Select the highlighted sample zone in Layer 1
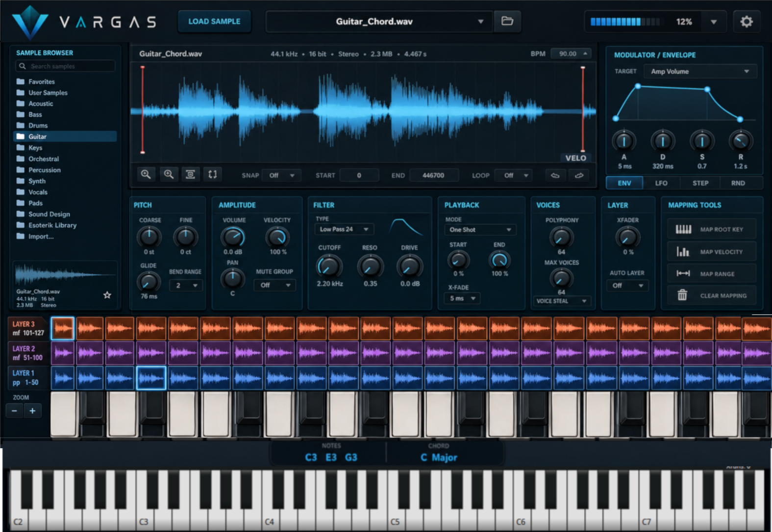This screenshot has height=532, width=772. click(151, 378)
